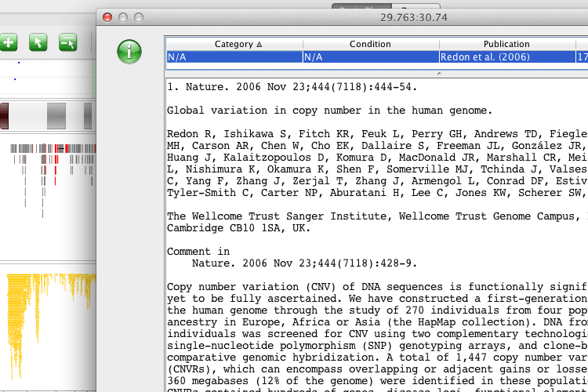
Task: Click the dark red chromosome ideogram band
Action: [x=4, y=116]
